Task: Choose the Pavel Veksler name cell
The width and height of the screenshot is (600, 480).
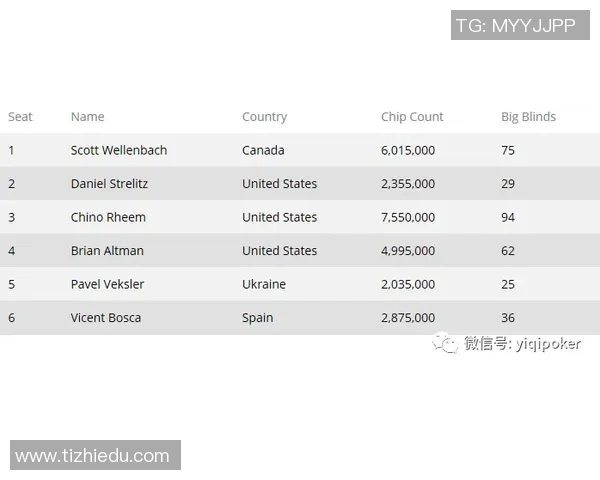Action: [107, 284]
